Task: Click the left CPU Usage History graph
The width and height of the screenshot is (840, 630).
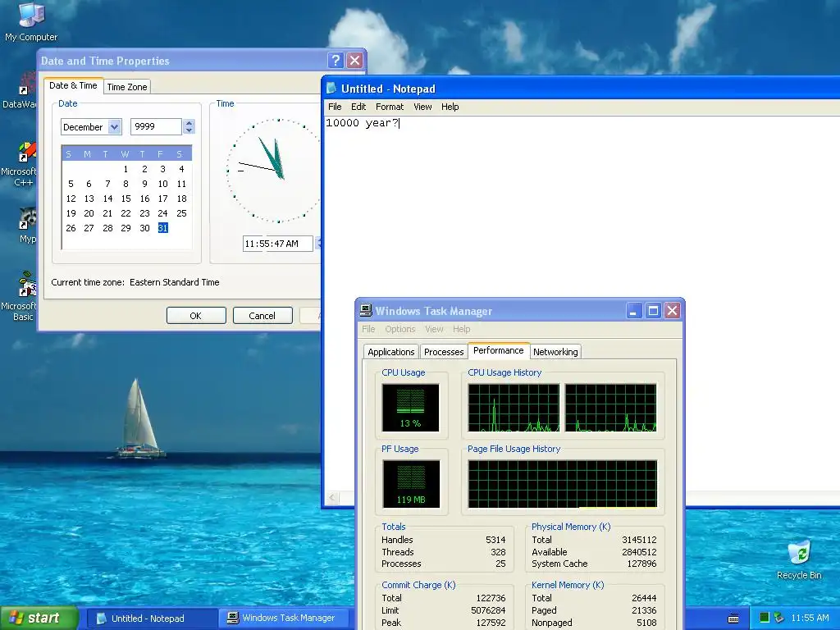Action: click(514, 407)
